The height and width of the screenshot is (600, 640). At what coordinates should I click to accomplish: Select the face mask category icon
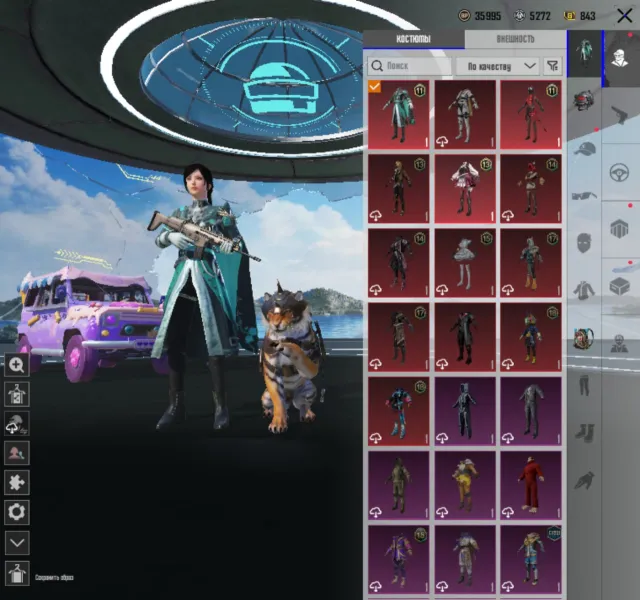pos(584,243)
